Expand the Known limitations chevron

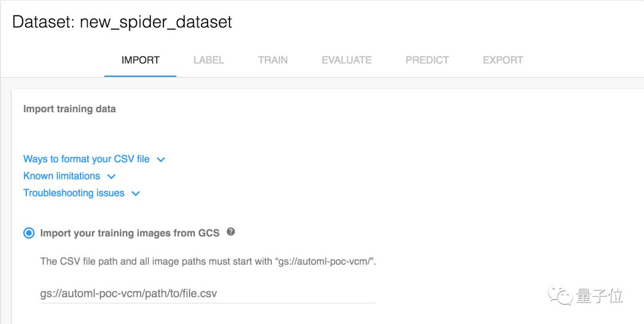click(x=111, y=177)
